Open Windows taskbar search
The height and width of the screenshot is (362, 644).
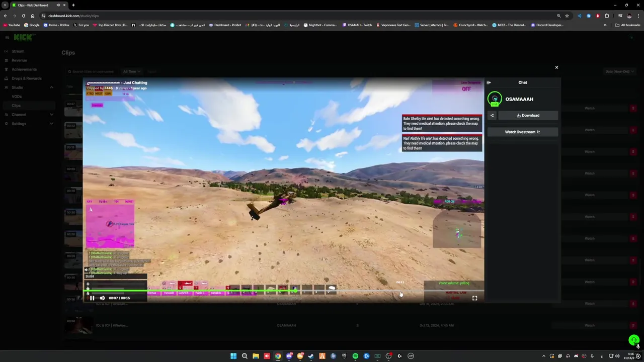245,356
